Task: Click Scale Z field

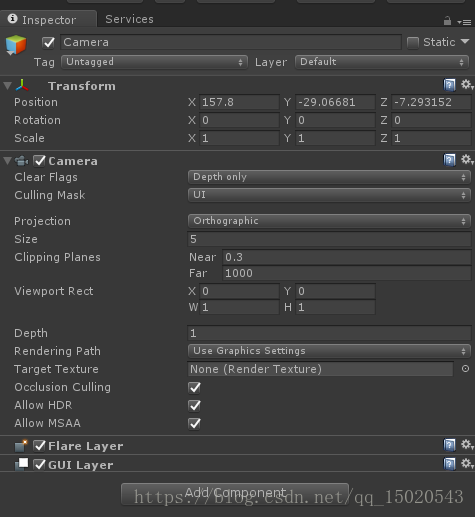Action: [x=431, y=138]
